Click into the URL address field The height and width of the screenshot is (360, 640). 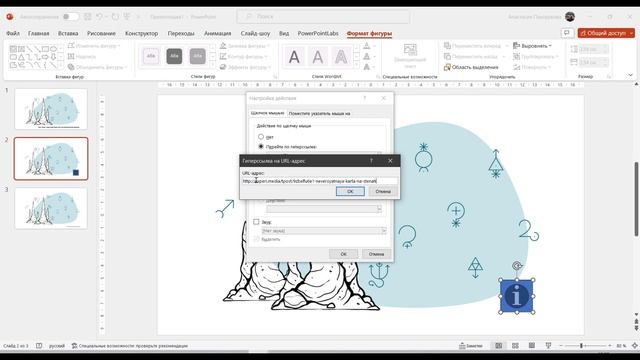point(320,180)
